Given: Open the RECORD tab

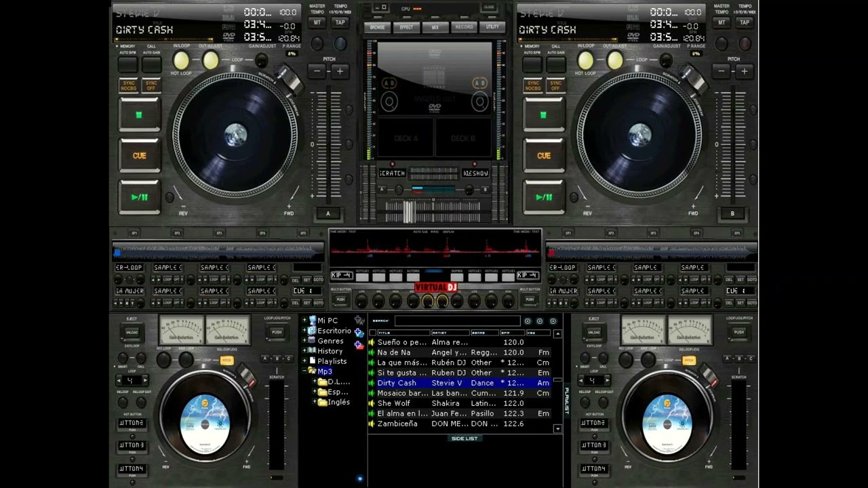Looking at the screenshot, I should tap(464, 27).
